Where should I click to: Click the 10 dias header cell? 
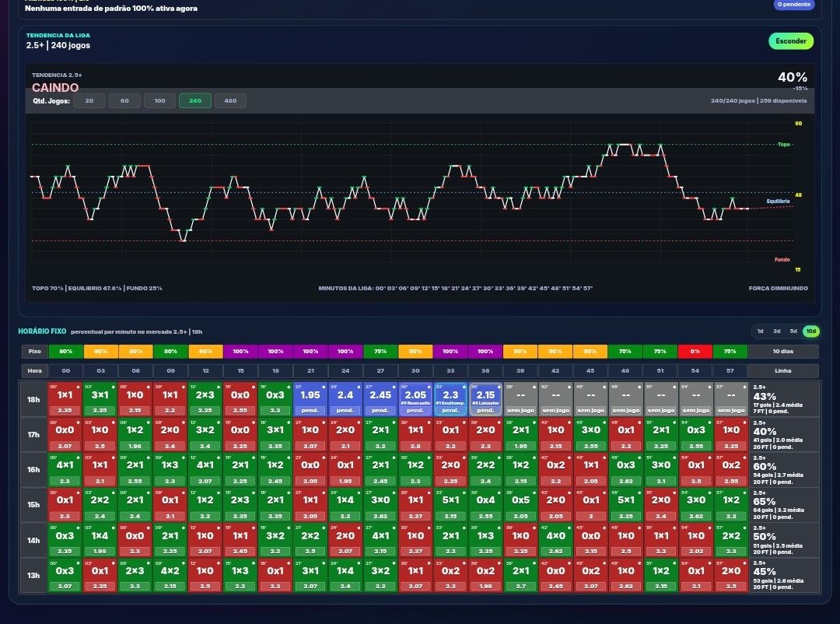point(782,352)
